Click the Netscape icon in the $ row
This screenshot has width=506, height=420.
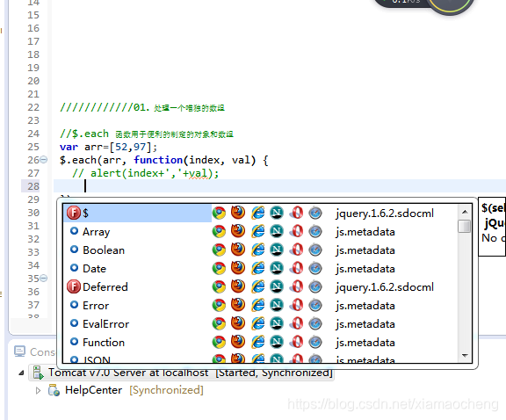277,213
